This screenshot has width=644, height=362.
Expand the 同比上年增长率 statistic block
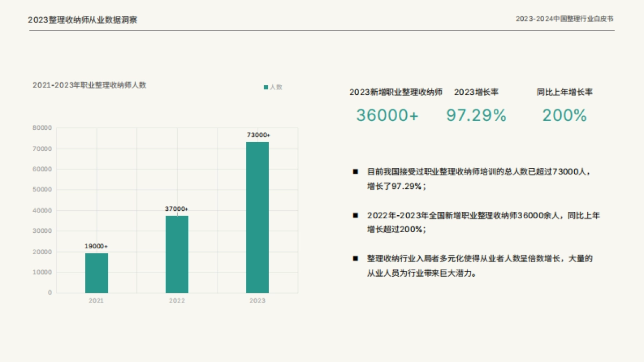[563, 92]
